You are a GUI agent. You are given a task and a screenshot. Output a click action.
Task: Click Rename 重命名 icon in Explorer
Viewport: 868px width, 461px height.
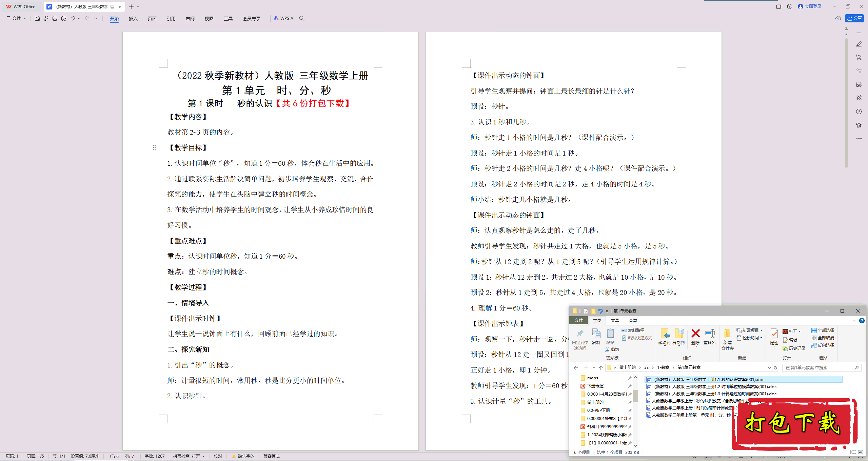pyautogui.click(x=710, y=337)
